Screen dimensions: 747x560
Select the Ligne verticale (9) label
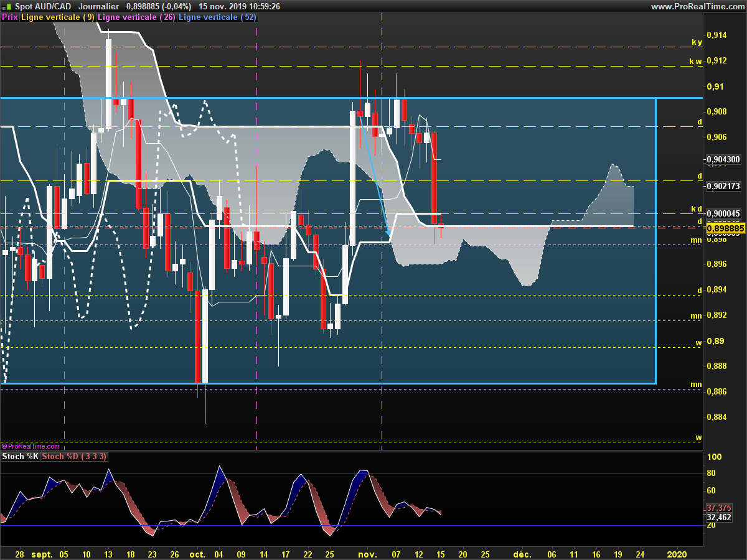[58, 17]
